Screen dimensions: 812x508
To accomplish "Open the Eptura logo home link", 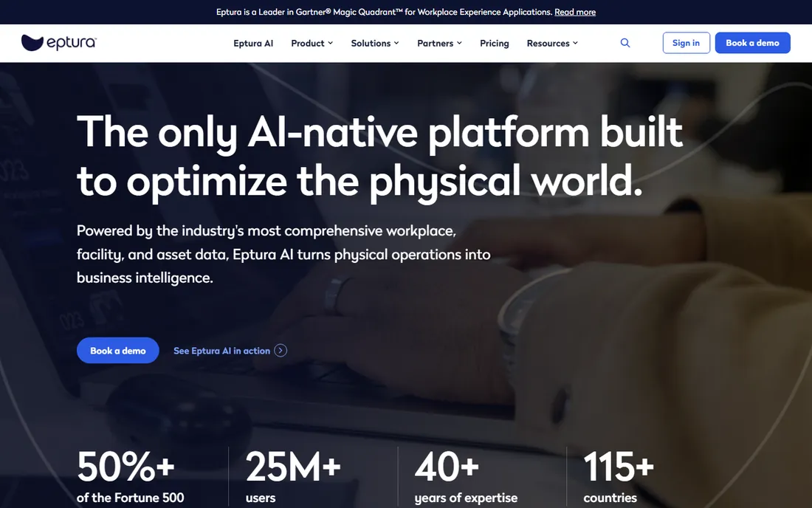I will [x=58, y=43].
